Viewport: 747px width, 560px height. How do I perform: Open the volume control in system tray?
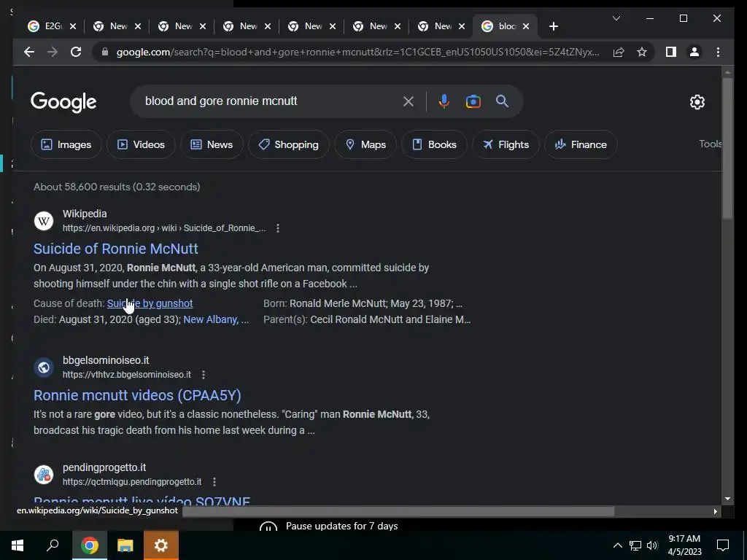pos(653,545)
